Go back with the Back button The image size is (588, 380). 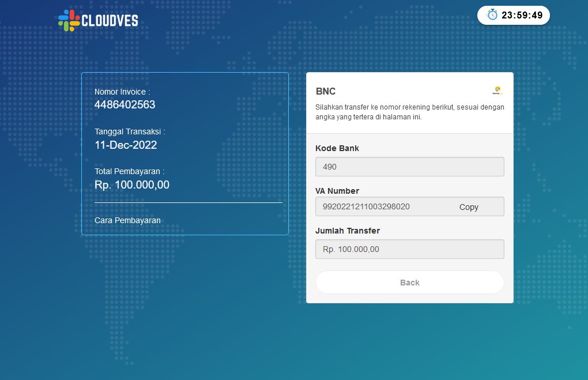click(409, 283)
